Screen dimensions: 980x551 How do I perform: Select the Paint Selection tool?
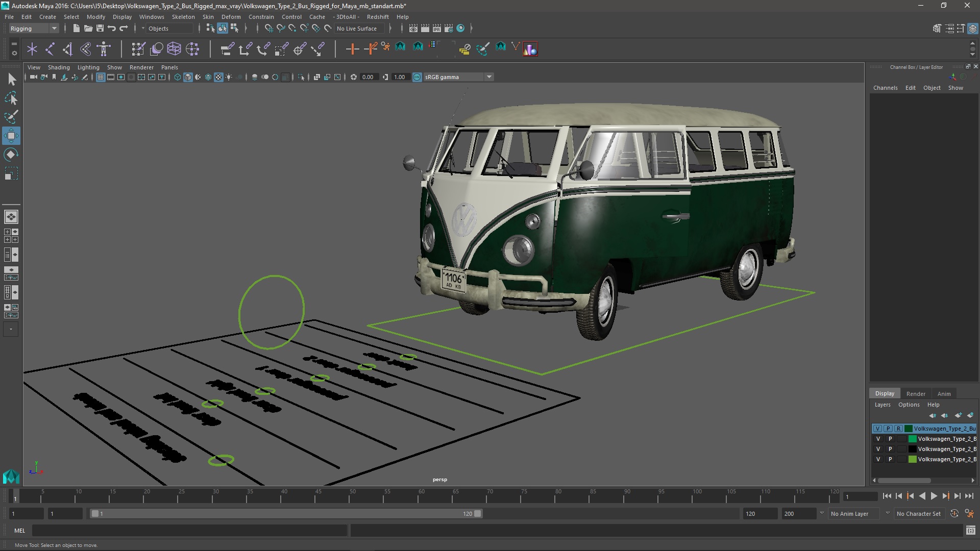click(x=11, y=117)
